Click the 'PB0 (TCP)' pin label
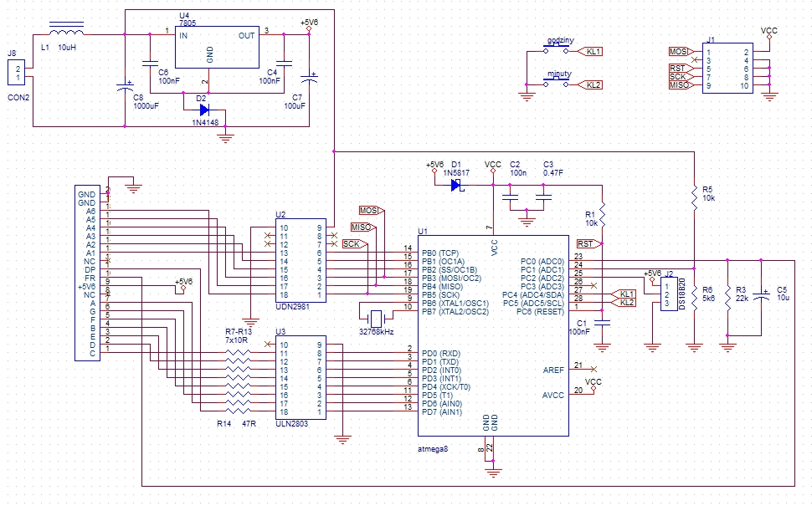The width and height of the screenshot is (812, 511). (440, 253)
